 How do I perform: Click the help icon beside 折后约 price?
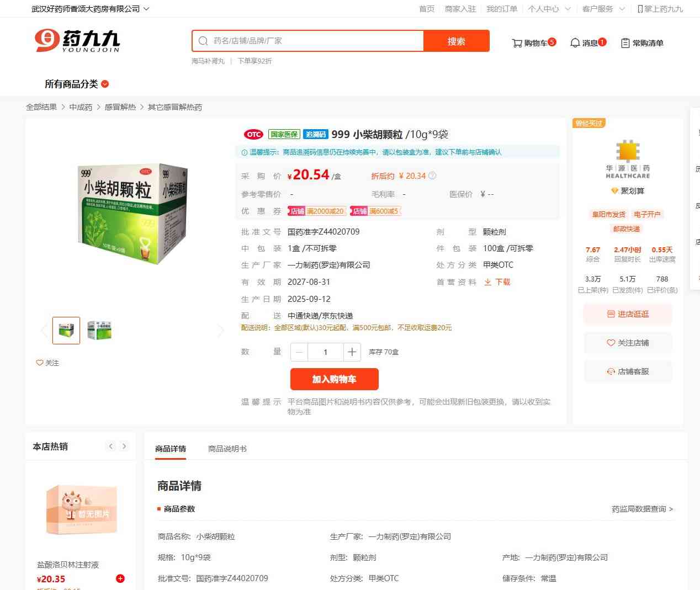coord(432,176)
